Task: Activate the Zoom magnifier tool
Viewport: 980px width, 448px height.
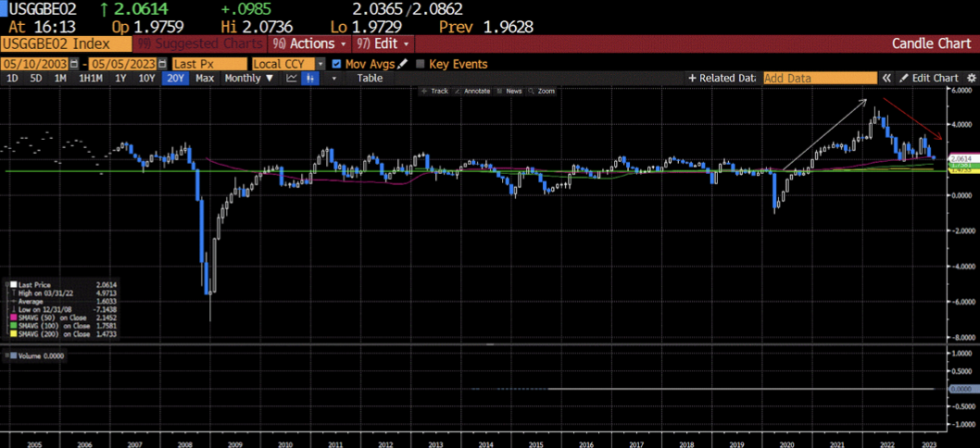Action: coord(541,92)
